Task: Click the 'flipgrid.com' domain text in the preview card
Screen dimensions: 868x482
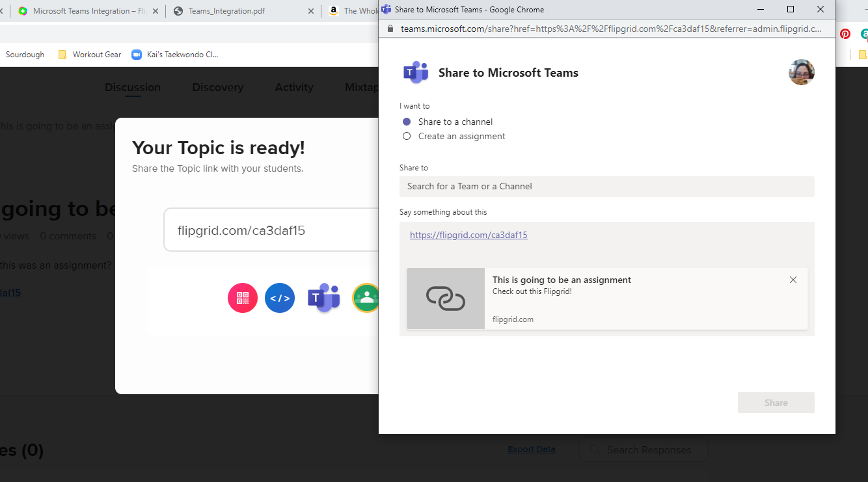Action: click(513, 319)
